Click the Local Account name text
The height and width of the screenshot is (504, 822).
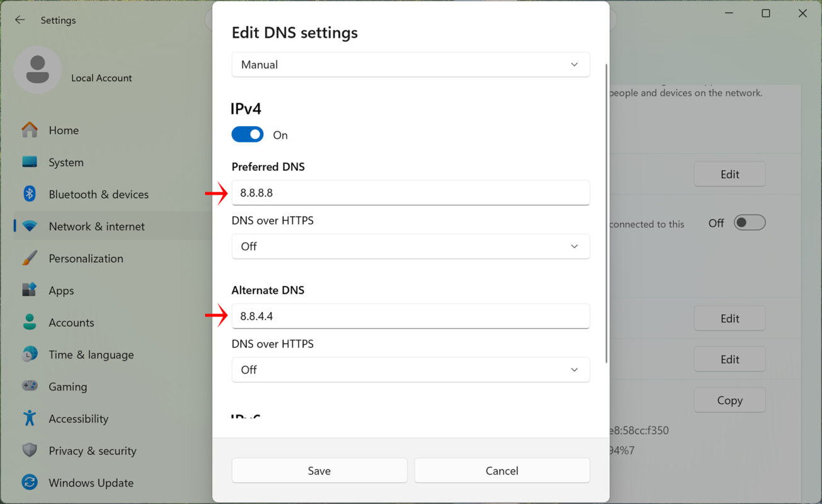[x=101, y=78]
